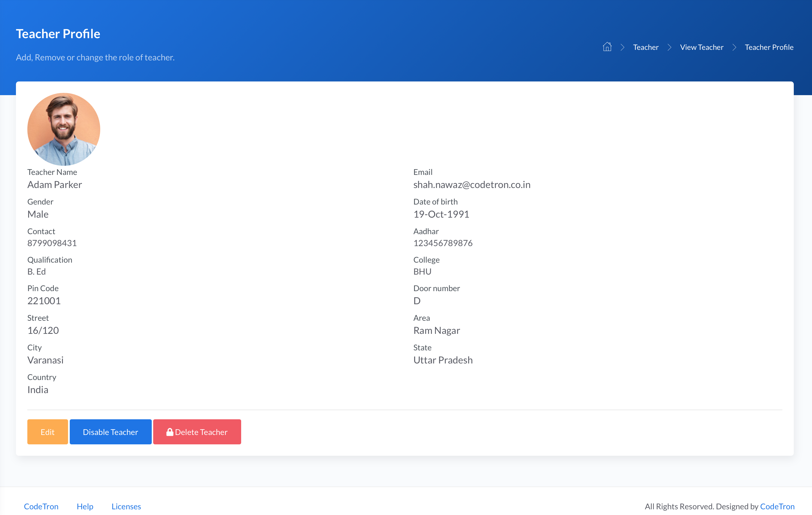This screenshot has width=812, height=515.
Task: Open the Help footer link
Action: [x=85, y=506]
